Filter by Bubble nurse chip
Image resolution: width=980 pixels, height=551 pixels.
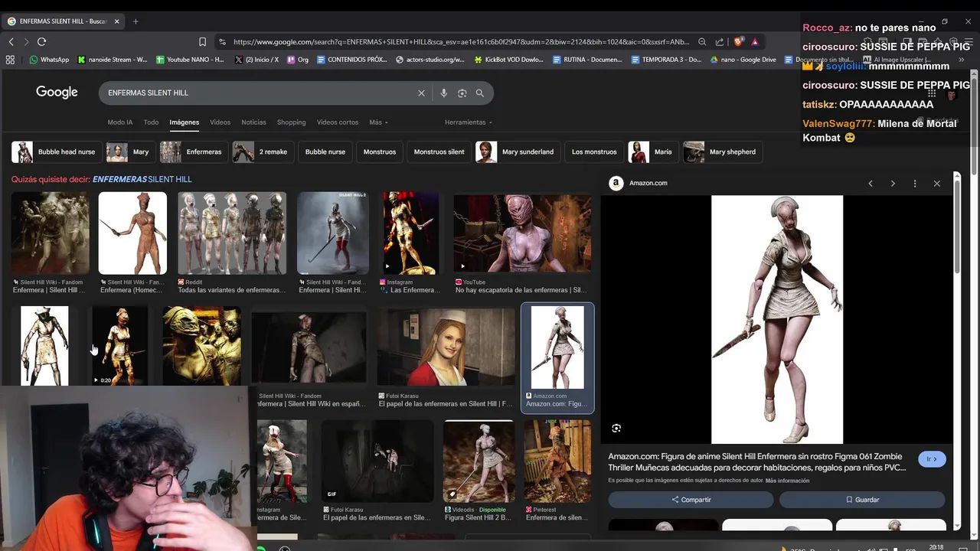tap(325, 152)
